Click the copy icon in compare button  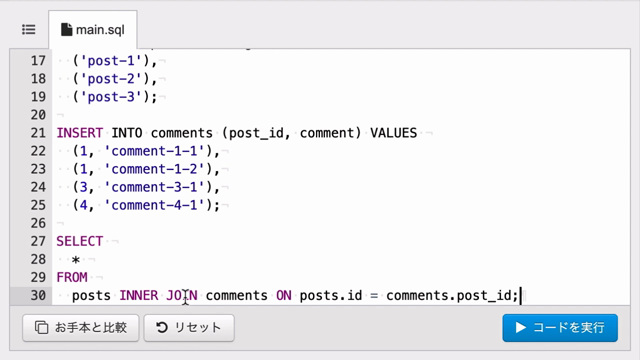pos(41,327)
